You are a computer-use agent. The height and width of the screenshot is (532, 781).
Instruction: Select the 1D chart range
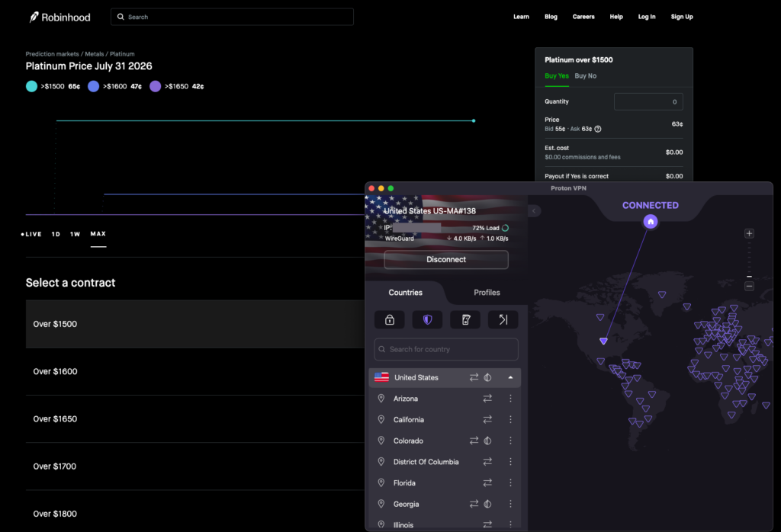point(56,235)
